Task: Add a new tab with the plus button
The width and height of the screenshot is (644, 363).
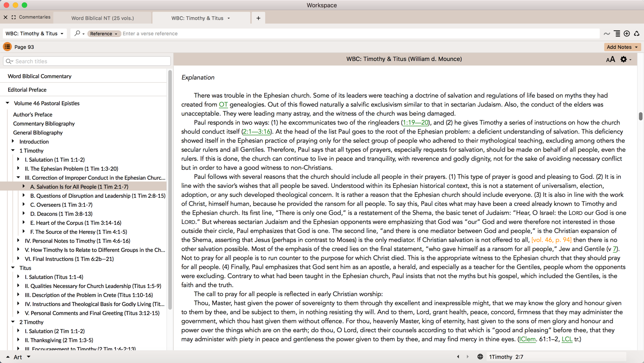Action: (x=258, y=18)
